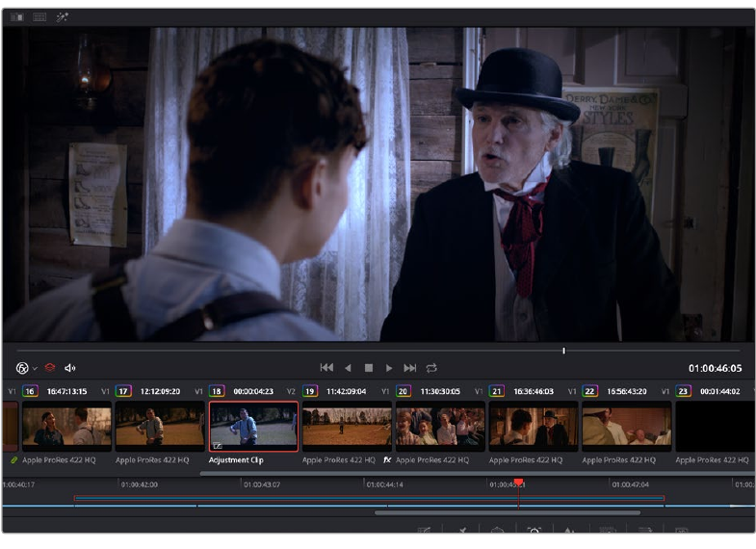The image size is (756, 549).
Task: Select clip number badge 16
Action: tap(30, 391)
